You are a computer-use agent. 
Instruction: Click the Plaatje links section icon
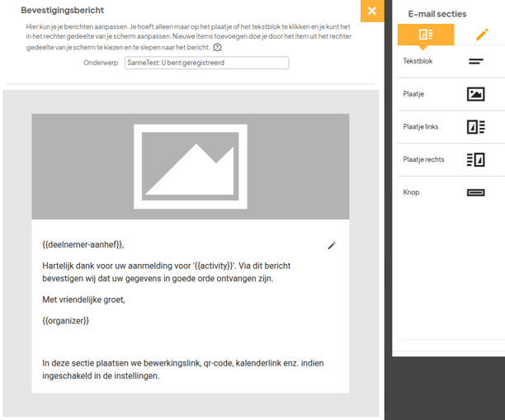(x=475, y=126)
